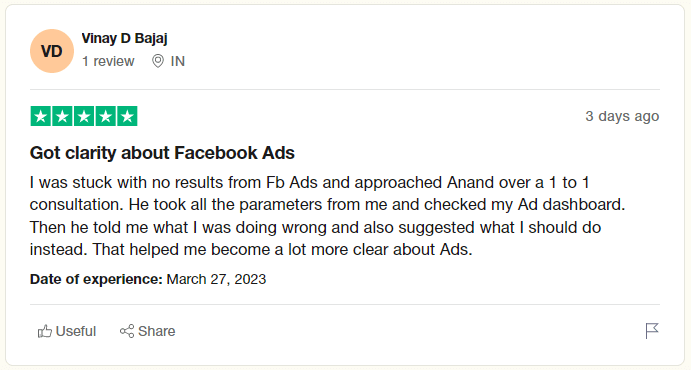The height and width of the screenshot is (370, 691).
Task: Click the 'IN' country label
Action: tap(178, 61)
